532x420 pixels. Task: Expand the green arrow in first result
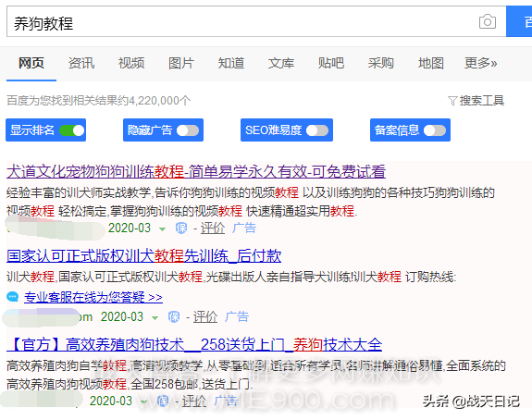[x=162, y=229]
